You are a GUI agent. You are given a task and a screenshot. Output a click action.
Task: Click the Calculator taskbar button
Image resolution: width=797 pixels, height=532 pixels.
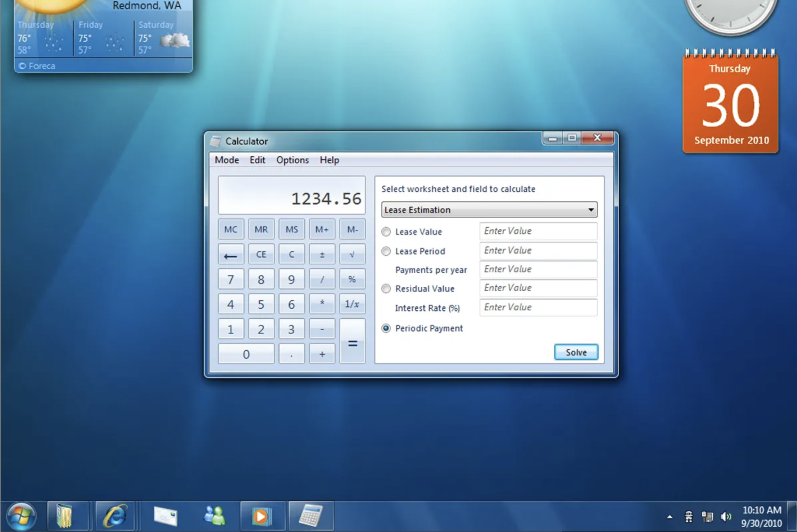tap(311, 516)
